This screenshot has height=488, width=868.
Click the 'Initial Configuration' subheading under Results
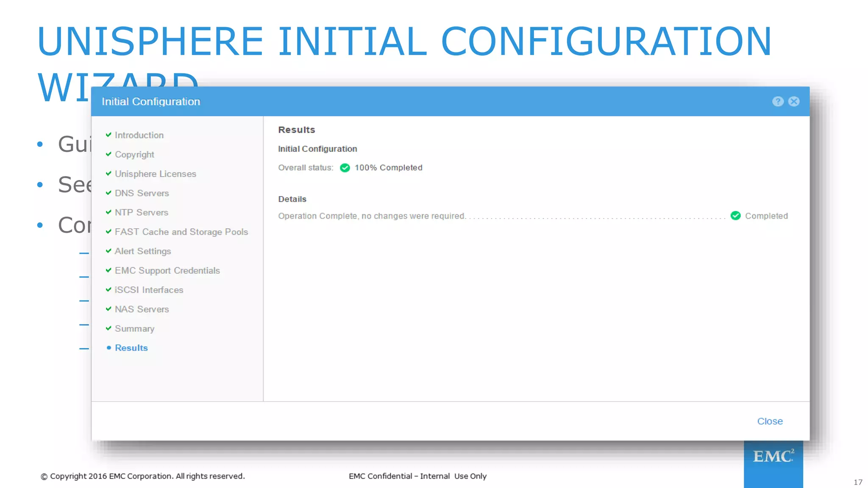[317, 149]
